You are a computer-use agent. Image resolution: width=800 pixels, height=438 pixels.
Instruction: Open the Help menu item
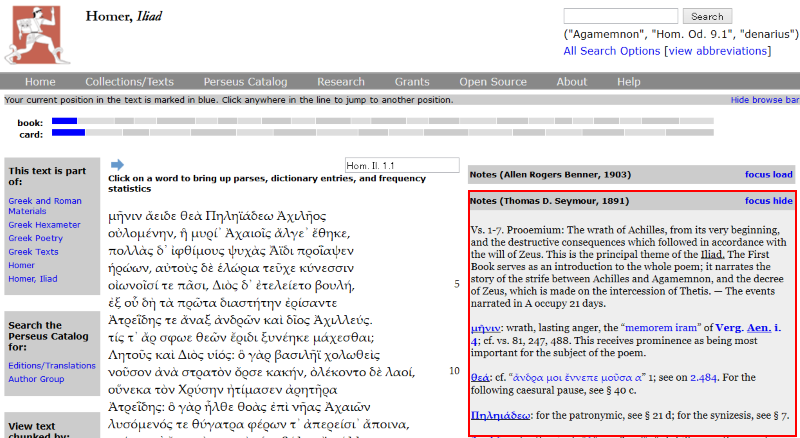point(628,82)
